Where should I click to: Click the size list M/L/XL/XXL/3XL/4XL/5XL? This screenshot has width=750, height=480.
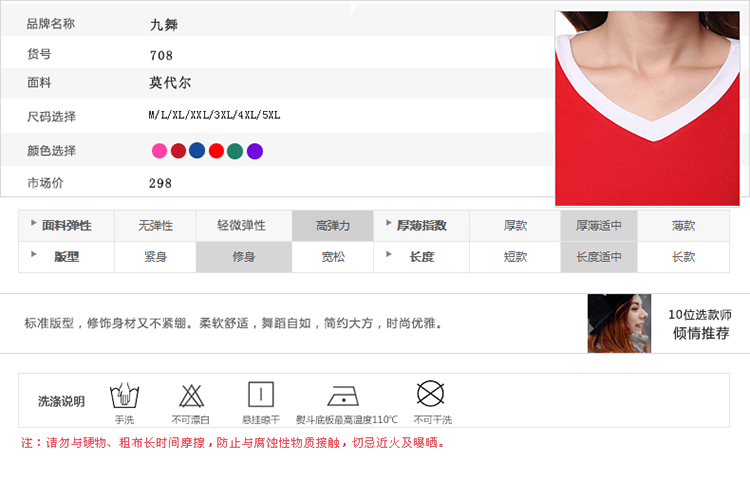click(x=214, y=116)
